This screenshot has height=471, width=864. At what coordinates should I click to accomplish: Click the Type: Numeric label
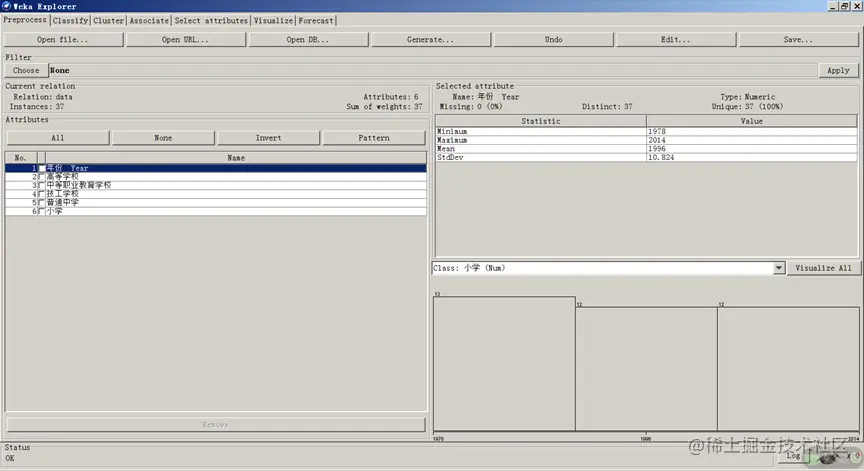(x=748, y=97)
